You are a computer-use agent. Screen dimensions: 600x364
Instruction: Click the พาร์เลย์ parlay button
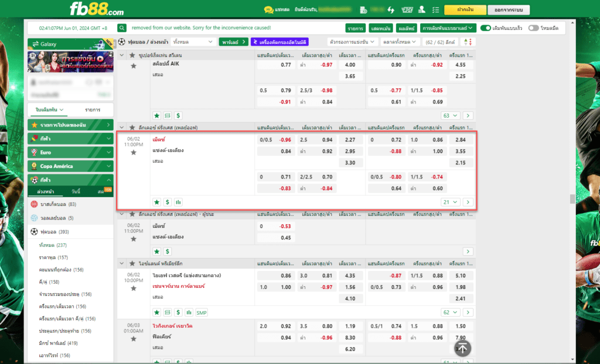(233, 42)
